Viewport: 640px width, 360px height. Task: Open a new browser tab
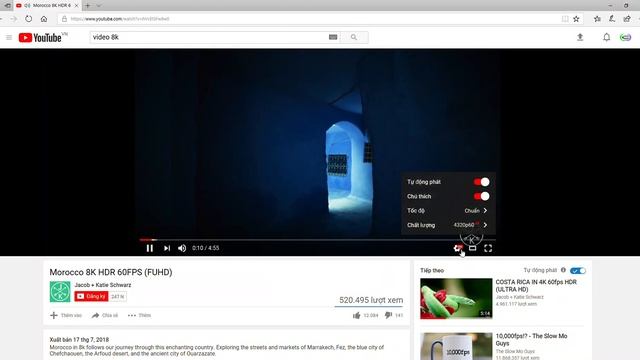[x=87, y=6]
